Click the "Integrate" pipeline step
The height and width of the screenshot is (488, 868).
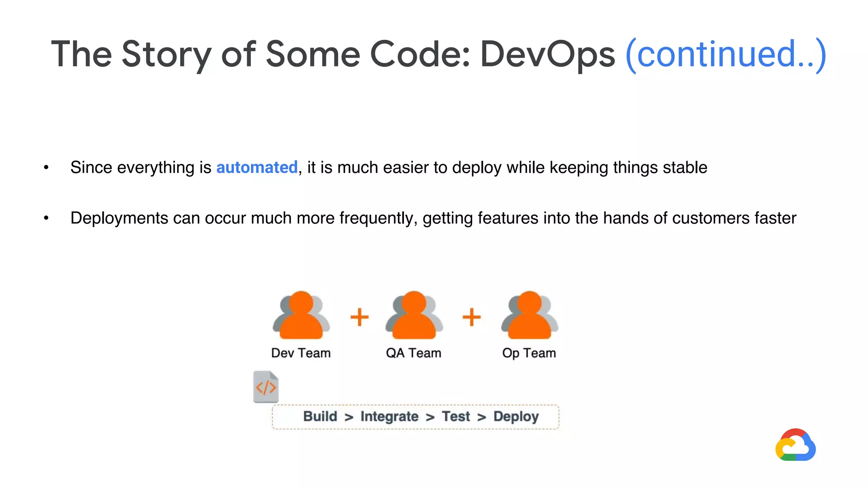click(389, 417)
